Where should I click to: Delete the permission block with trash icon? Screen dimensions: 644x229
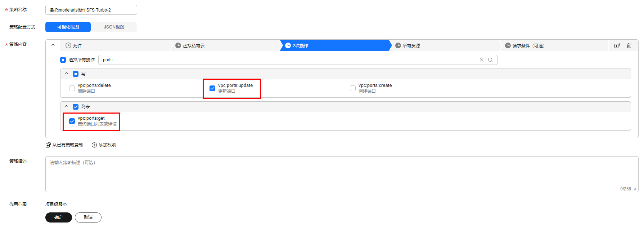pos(629,45)
